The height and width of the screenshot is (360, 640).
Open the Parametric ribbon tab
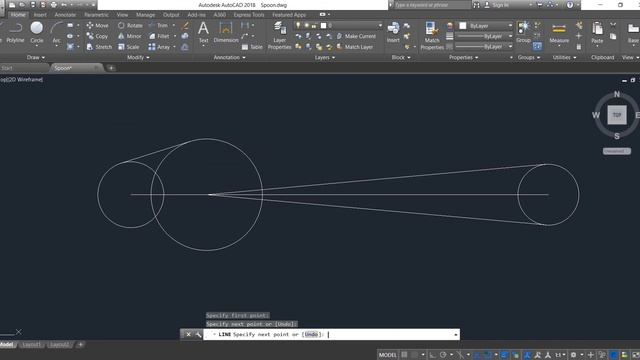[96, 15]
